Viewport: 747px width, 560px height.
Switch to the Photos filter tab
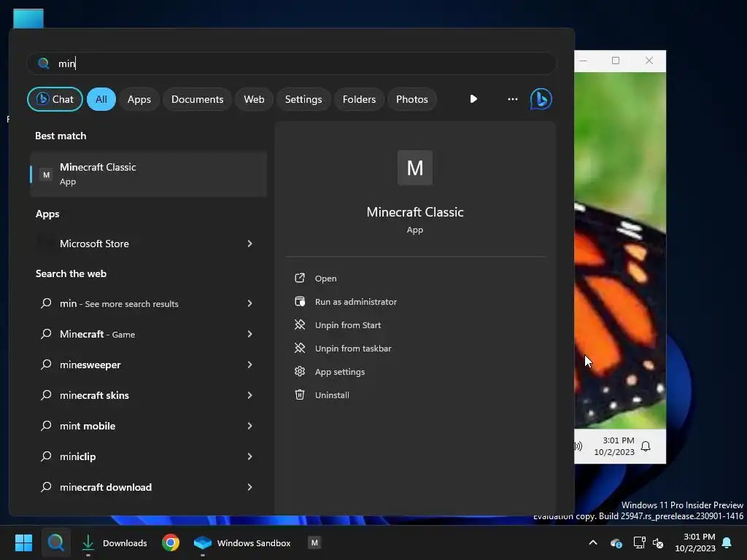(x=412, y=99)
